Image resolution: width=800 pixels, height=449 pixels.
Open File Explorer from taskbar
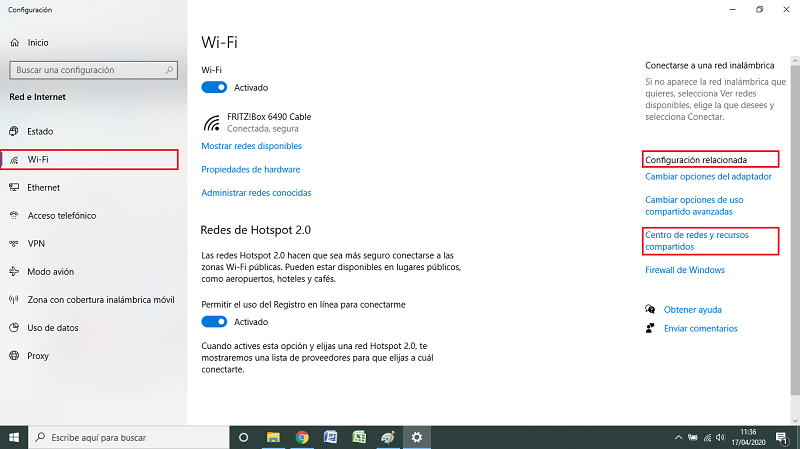pyautogui.click(x=273, y=437)
